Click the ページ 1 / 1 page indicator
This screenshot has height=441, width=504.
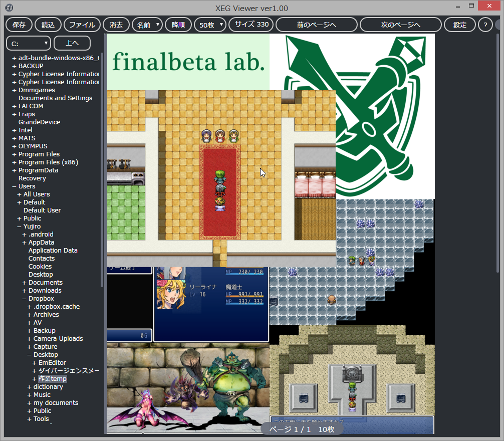point(302,429)
